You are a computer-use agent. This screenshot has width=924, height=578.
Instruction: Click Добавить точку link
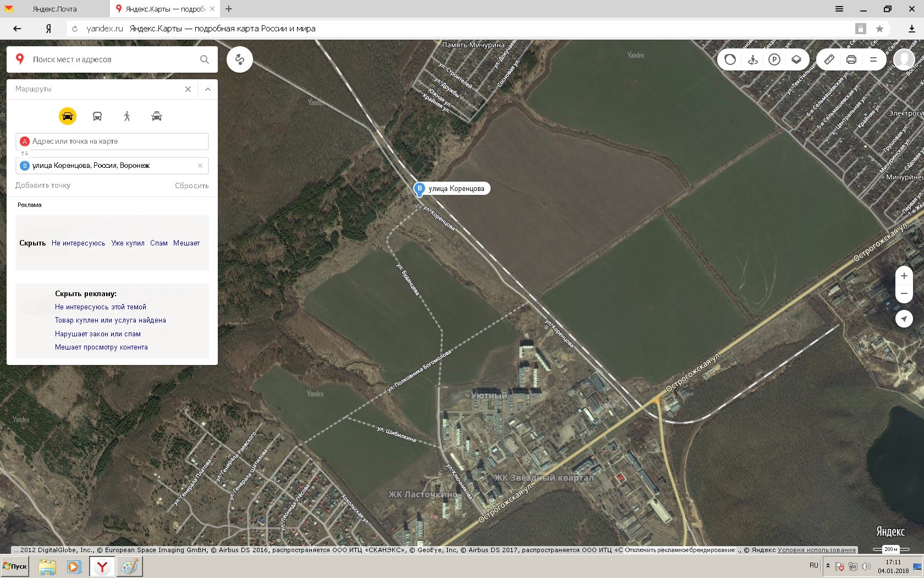pos(43,186)
